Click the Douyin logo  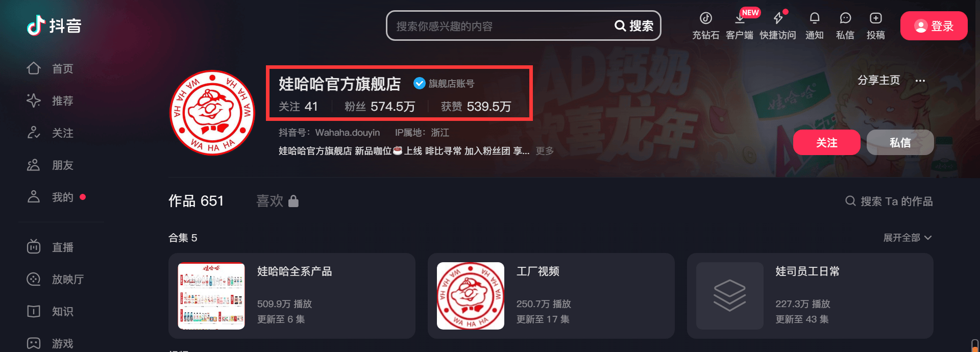tap(55, 26)
